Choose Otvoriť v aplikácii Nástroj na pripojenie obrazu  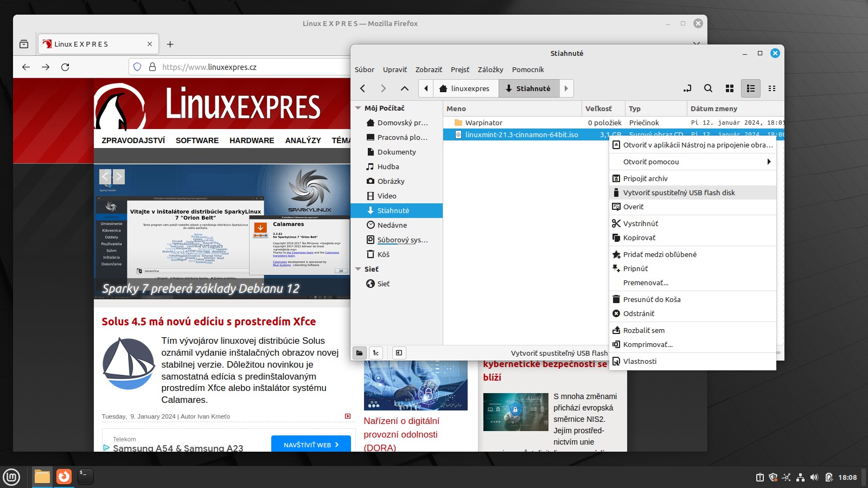pos(693,145)
